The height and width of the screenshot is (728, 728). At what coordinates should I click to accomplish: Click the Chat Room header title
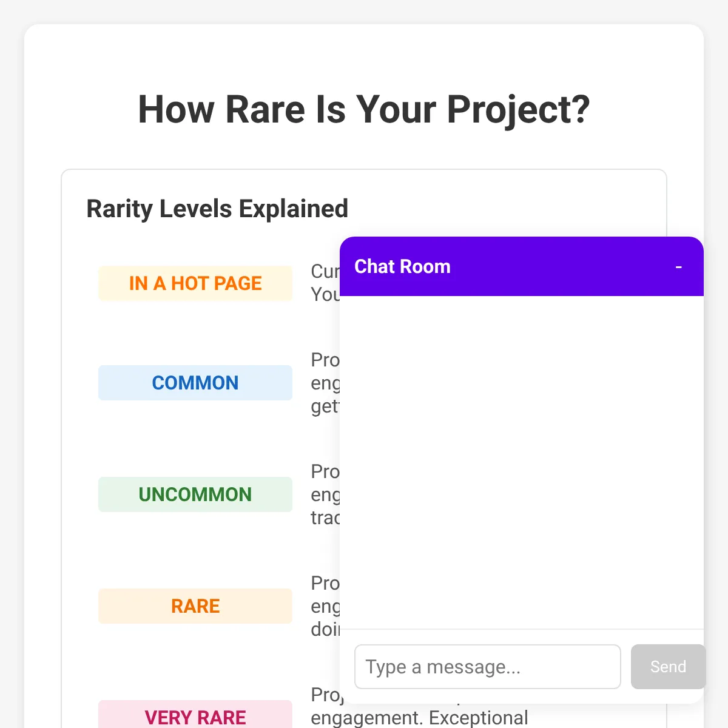(x=402, y=266)
